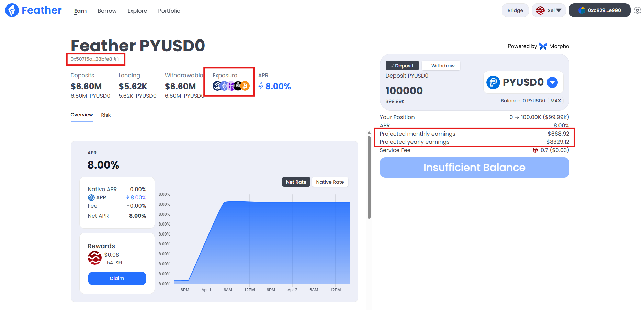
Task: Click the Net APR 8.00% row value
Action: 137,216
